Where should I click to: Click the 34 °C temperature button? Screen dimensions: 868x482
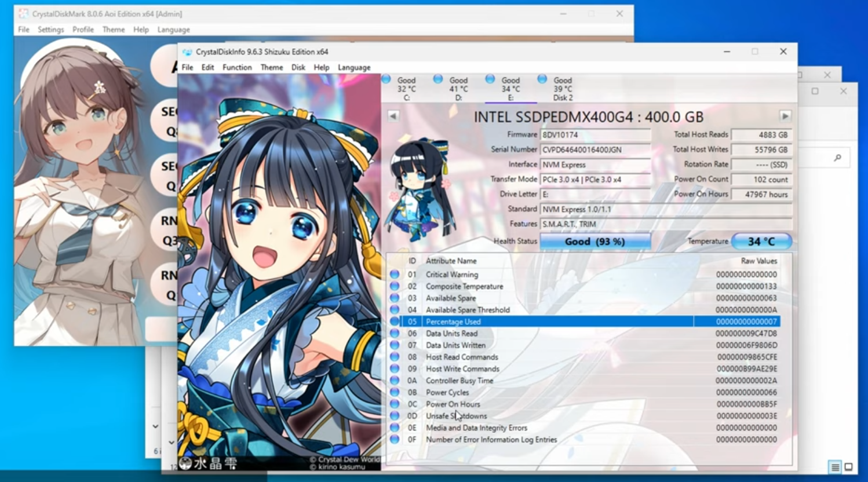761,242
